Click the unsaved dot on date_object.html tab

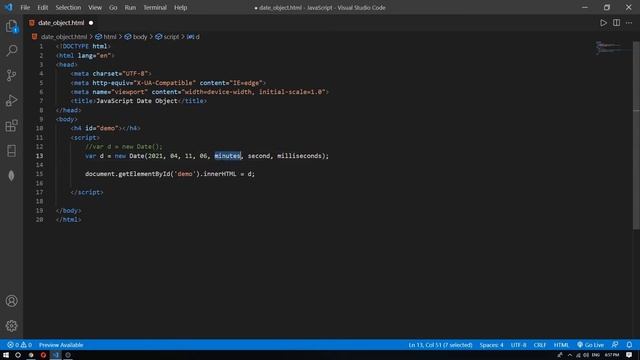91,23
